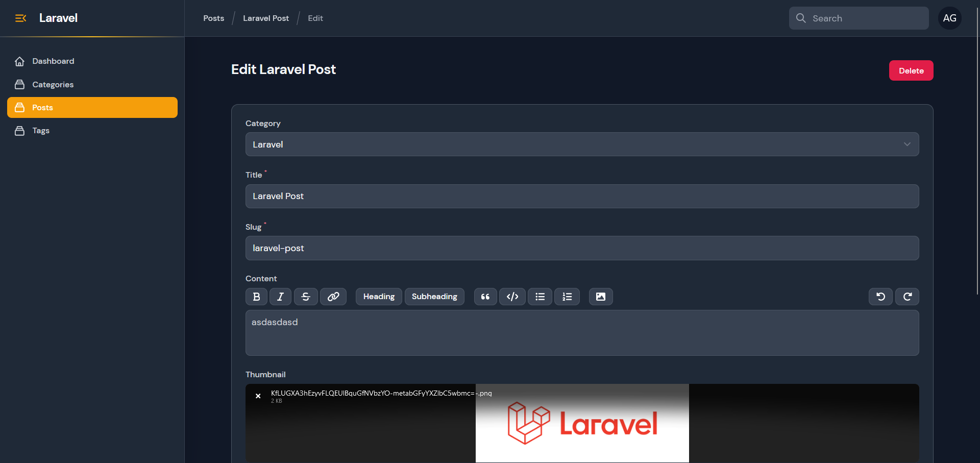Apply the Subheading style

tap(434, 297)
